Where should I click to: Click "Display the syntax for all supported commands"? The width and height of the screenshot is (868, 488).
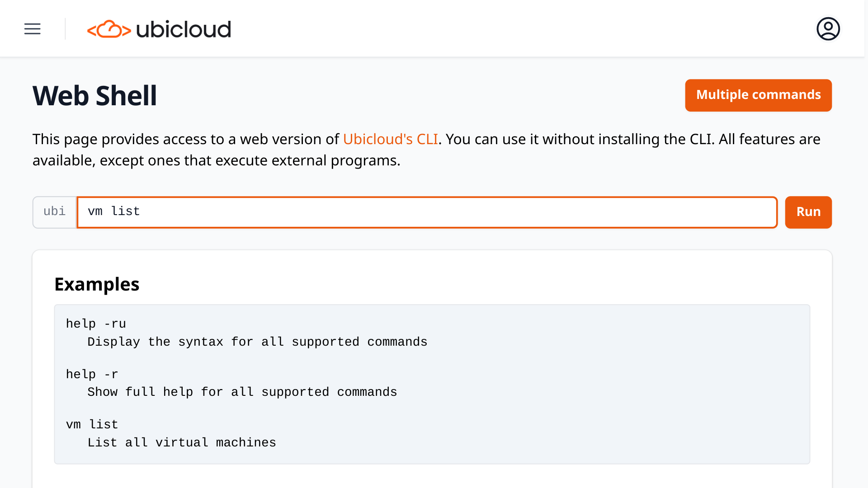tap(257, 342)
